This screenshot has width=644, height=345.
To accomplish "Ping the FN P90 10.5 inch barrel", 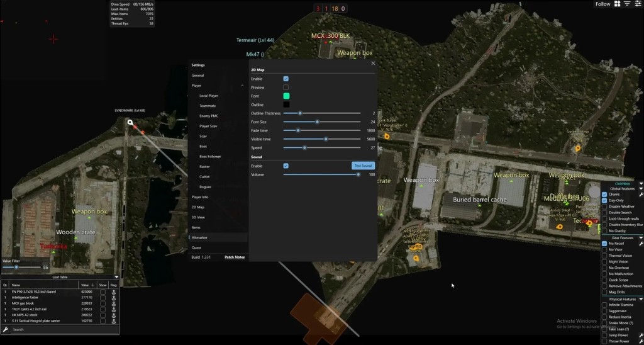I will [114, 292].
